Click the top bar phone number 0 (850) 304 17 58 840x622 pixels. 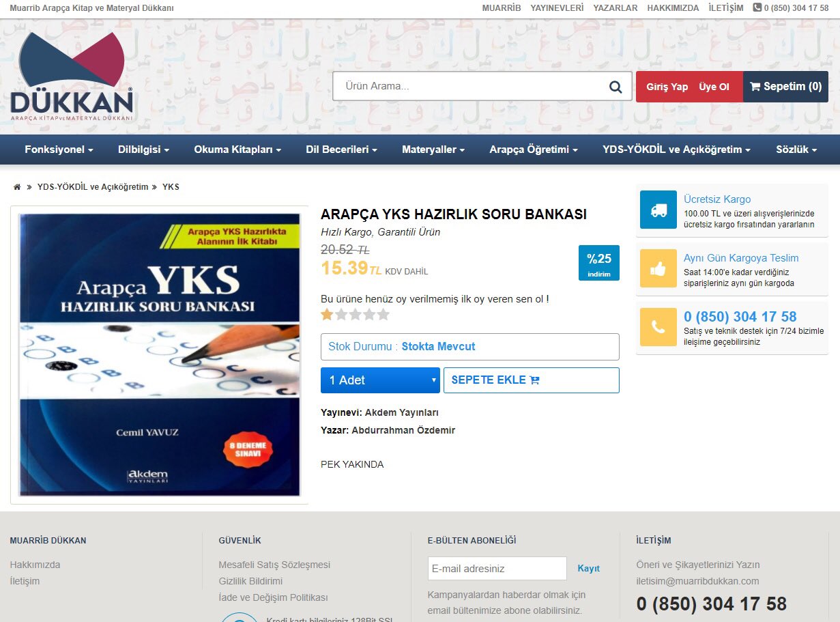tap(796, 8)
